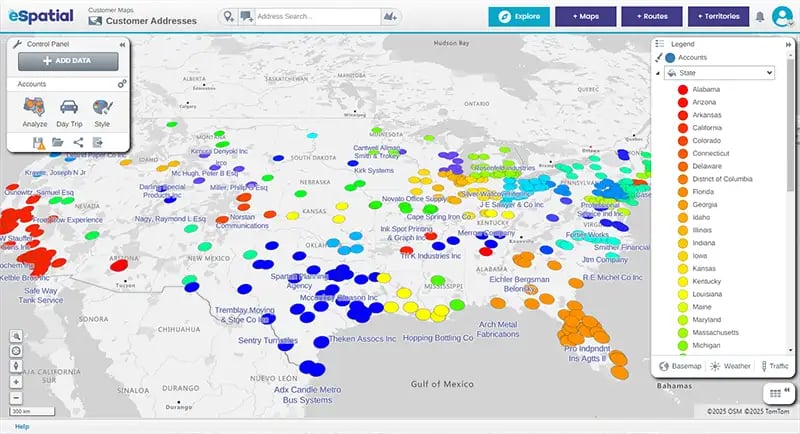Click the 'Hopping Bottling Co' map label
800x434 pixels.
(x=438, y=338)
